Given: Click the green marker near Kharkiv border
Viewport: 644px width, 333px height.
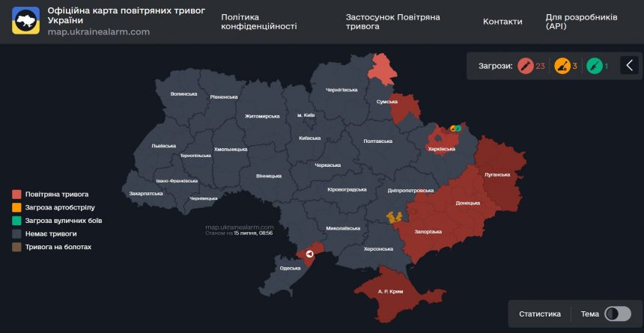Looking at the screenshot, I should [x=458, y=128].
